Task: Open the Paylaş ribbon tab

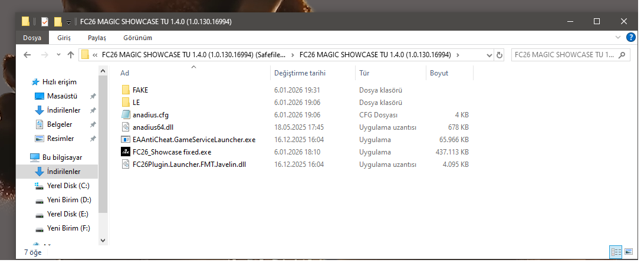Action: [97, 38]
